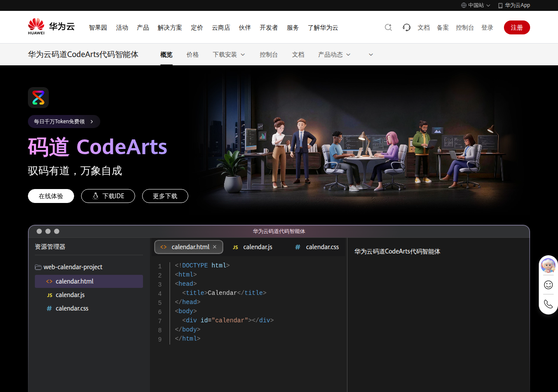Open 控制台 in the product sub-navigation
The height and width of the screenshot is (392, 558).
(269, 54)
